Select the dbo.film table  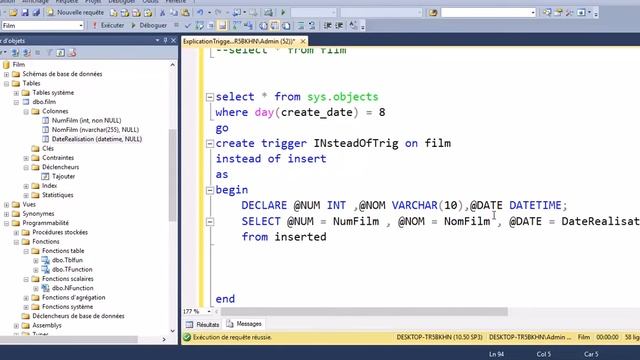click(x=44, y=102)
